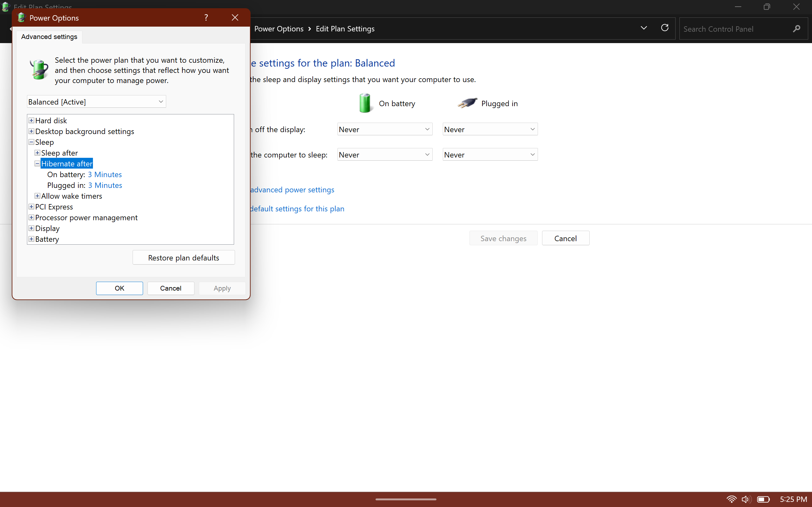
Task: Open the Wi-Fi tray icon
Action: [731, 499]
